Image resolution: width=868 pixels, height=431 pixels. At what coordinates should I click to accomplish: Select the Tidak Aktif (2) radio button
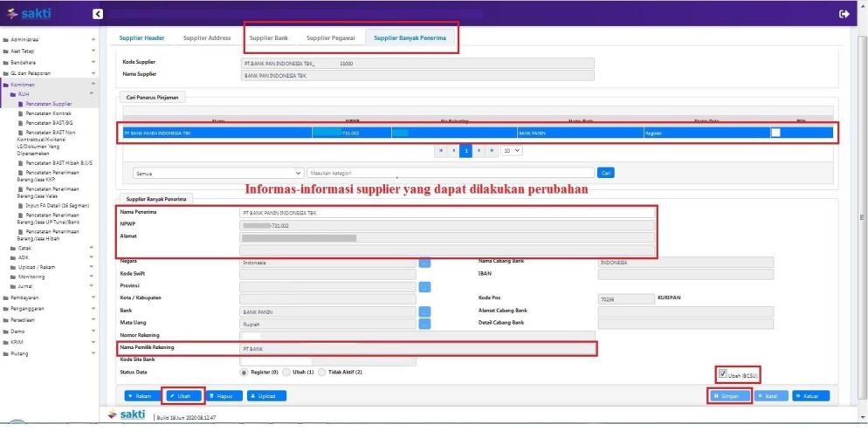click(322, 372)
